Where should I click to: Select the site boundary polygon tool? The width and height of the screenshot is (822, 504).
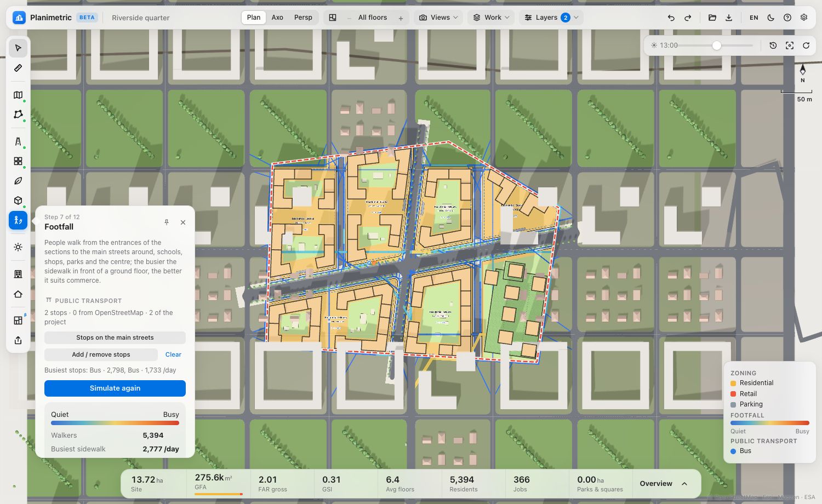[x=18, y=114]
